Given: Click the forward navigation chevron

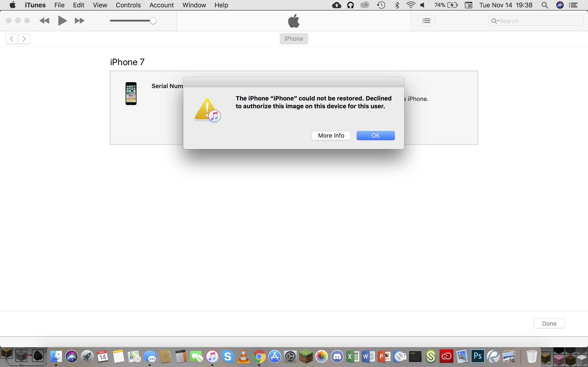Looking at the screenshot, I should pos(24,39).
